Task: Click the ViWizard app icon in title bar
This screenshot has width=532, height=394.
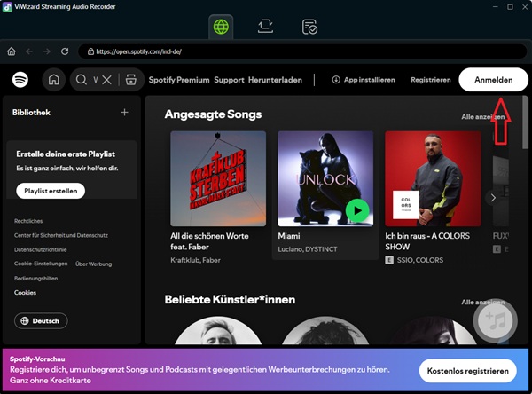Action: pos(7,7)
